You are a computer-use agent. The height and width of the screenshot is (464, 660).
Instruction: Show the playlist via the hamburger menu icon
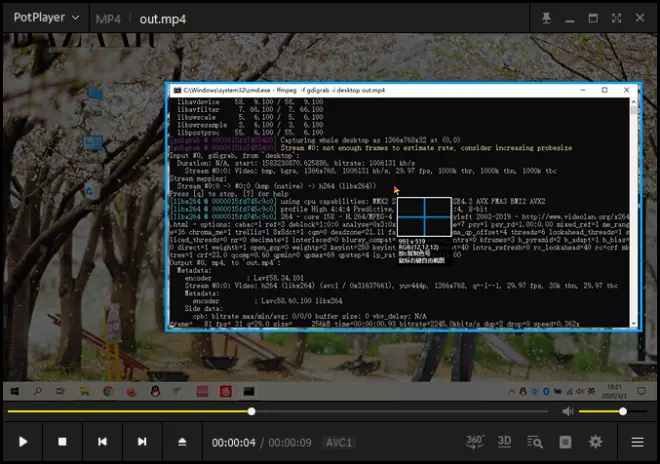(x=637, y=442)
